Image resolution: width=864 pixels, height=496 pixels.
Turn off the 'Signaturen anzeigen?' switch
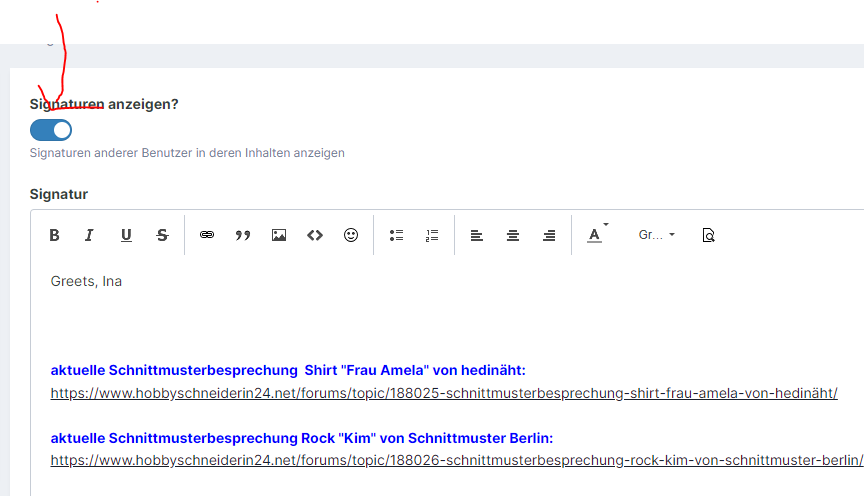click(x=51, y=130)
